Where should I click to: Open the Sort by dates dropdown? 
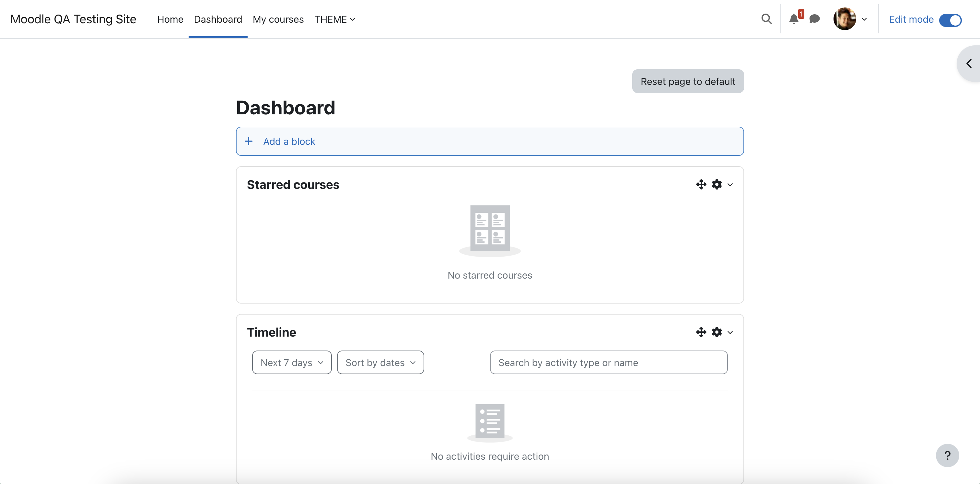[x=380, y=363]
